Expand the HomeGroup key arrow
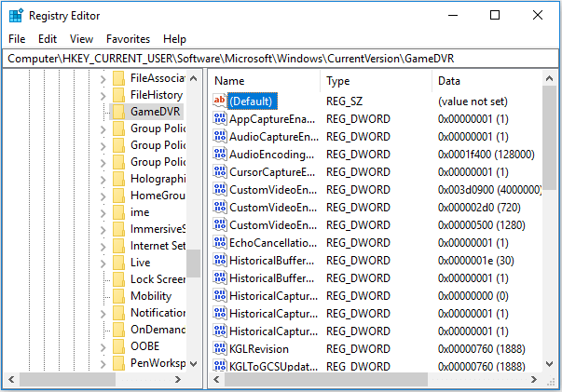This screenshot has width=562, height=392. [x=103, y=196]
